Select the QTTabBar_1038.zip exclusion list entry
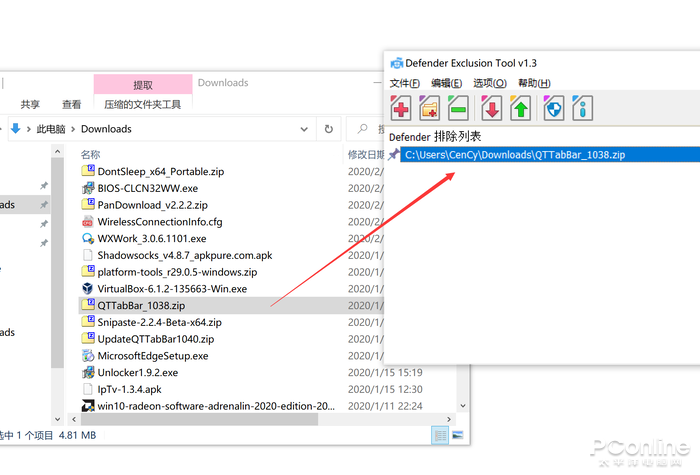The height and width of the screenshot is (475, 700). tap(550, 154)
